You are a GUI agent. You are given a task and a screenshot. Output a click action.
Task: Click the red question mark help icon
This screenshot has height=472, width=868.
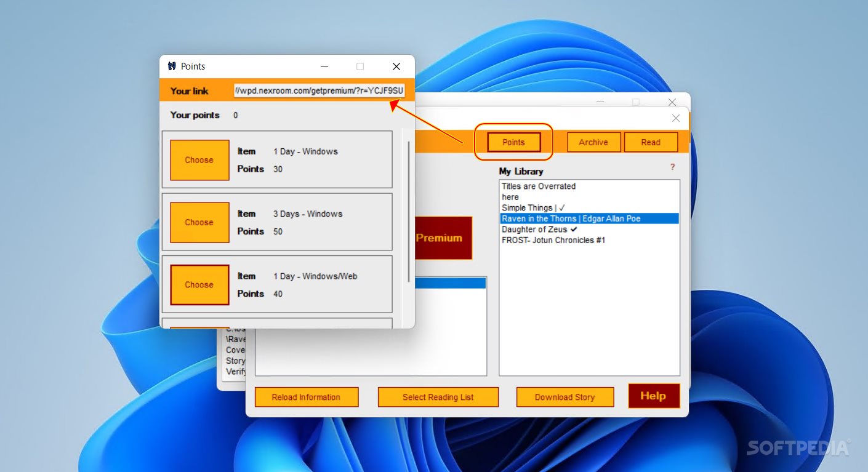[672, 167]
